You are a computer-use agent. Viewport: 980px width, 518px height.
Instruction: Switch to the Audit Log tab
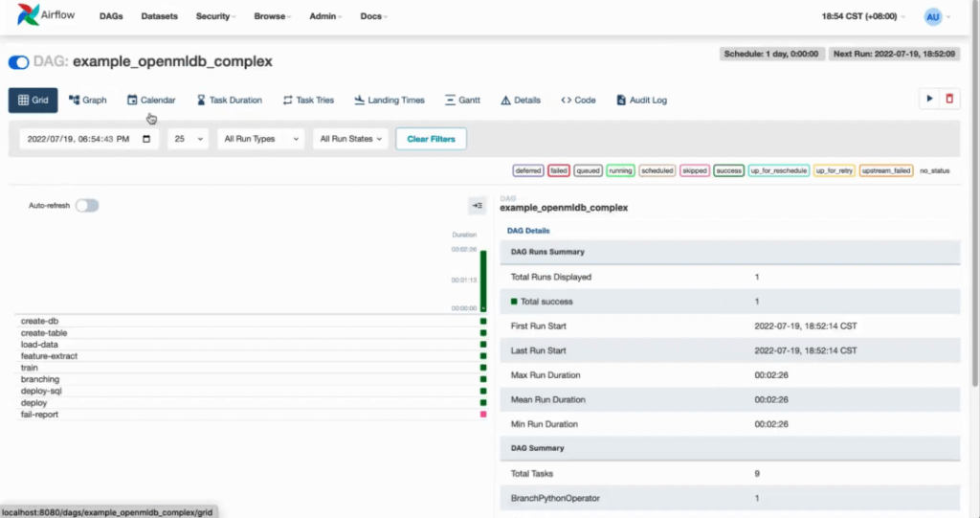point(642,101)
